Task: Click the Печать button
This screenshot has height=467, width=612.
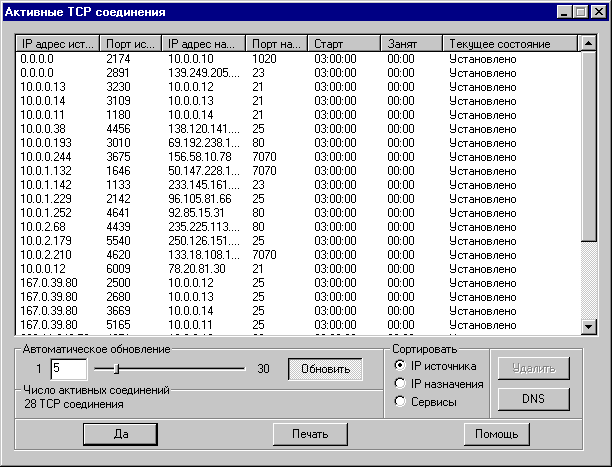Action: point(310,434)
